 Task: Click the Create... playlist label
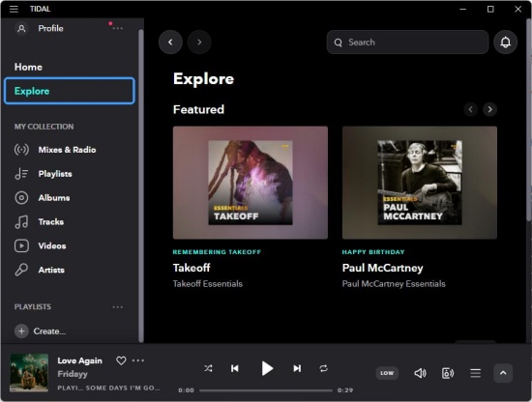49,331
